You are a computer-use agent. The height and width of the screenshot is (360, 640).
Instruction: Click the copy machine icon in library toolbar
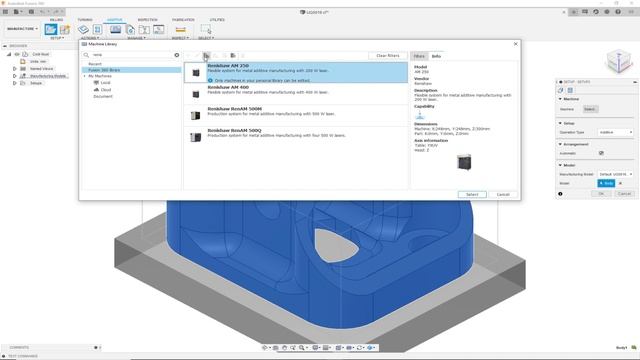207,56
